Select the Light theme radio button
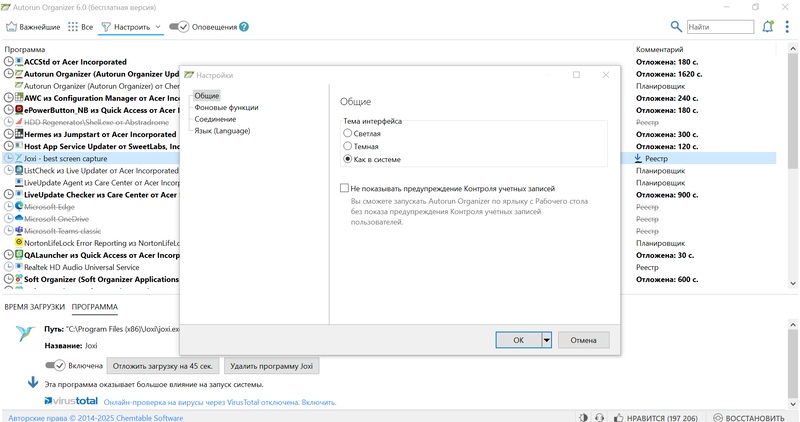 click(x=348, y=133)
